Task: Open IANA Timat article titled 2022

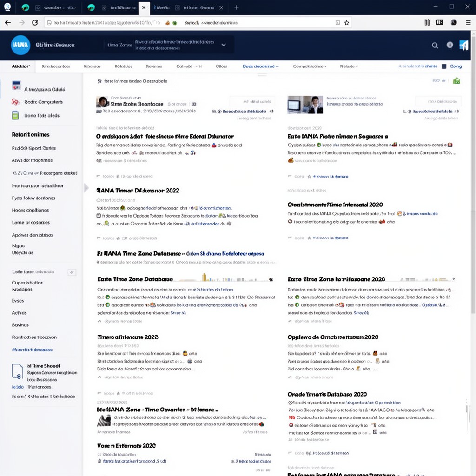Action: [x=138, y=190]
